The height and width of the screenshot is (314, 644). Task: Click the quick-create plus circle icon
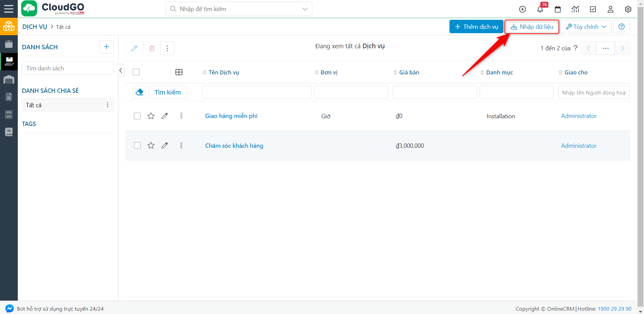(522, 9)
